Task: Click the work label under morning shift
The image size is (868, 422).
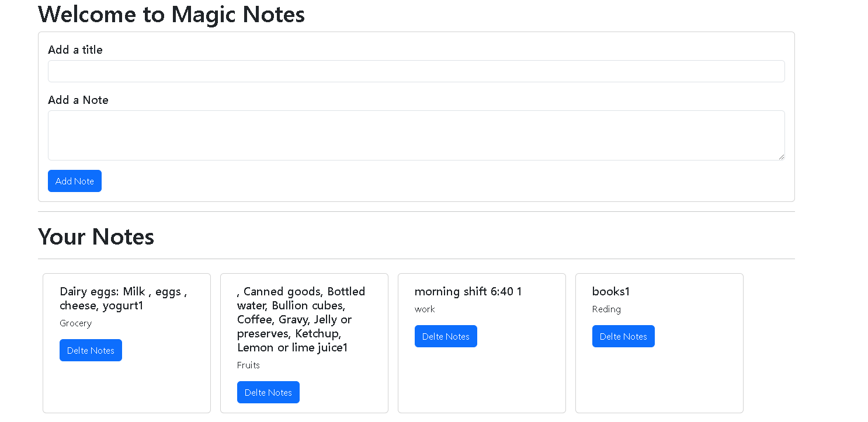Action: pos(425,309)
